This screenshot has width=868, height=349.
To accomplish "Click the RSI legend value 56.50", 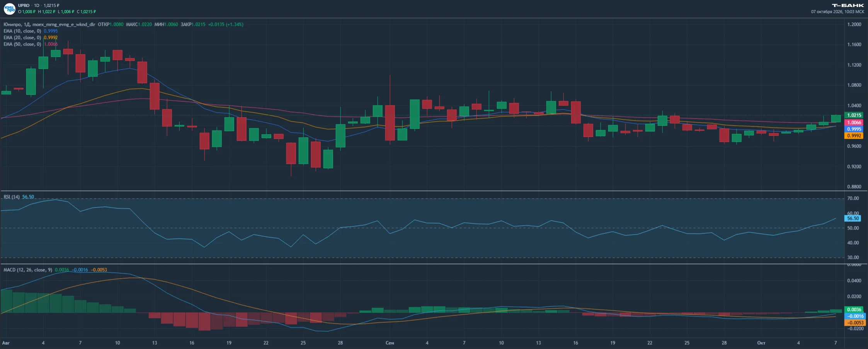I will coord(28,197).
